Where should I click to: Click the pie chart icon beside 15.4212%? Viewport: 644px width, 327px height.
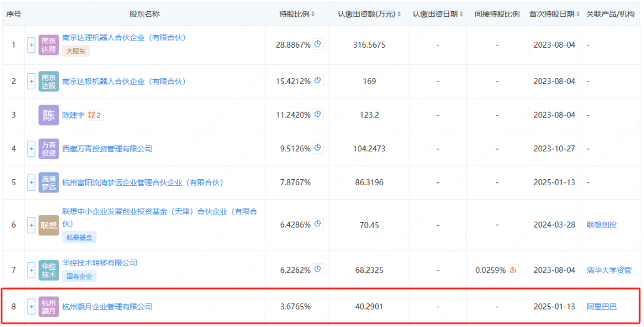click(x=318, y=80)
